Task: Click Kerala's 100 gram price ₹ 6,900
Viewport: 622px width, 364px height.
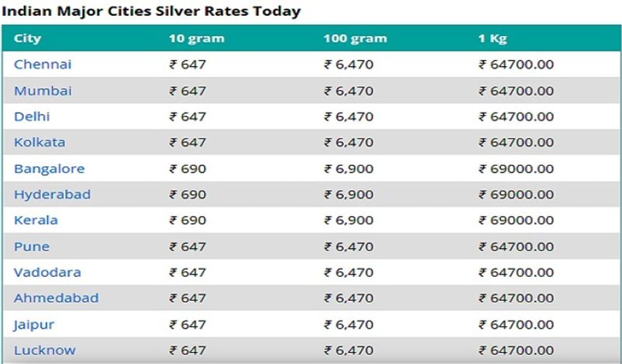Action: click(x=349, y=220)
